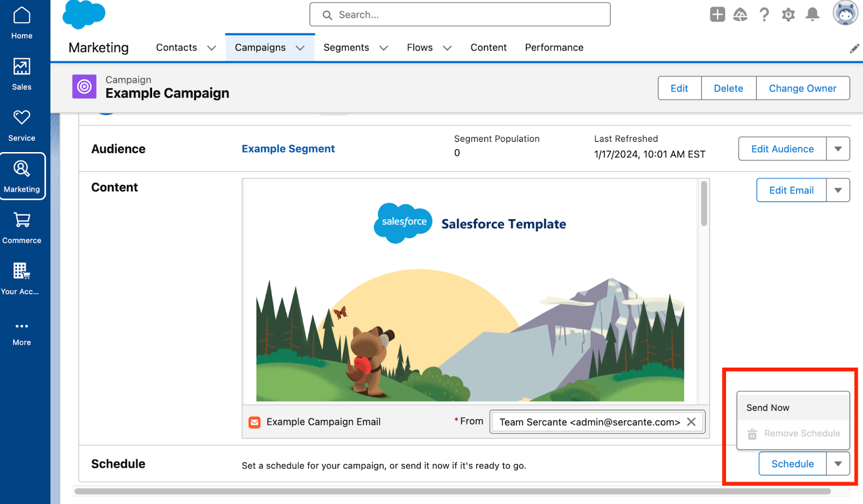Image resolution: width=863 pixels, height=504 pixels.
Task: Open the global actions plus icon
Action: coord(717,15)
